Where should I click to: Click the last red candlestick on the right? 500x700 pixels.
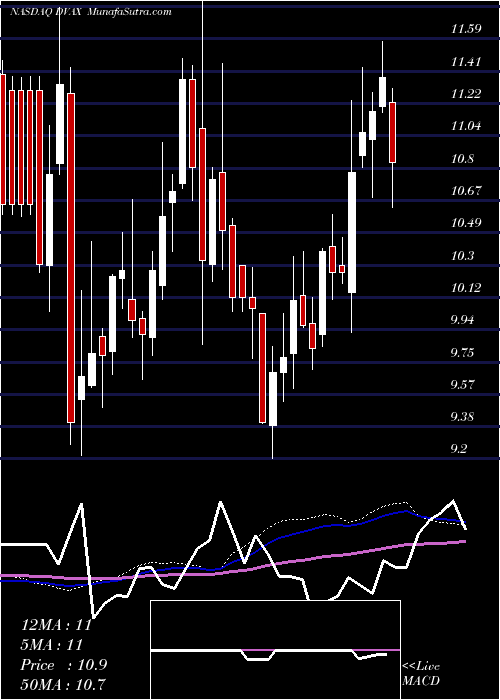[x=392, y=132]
